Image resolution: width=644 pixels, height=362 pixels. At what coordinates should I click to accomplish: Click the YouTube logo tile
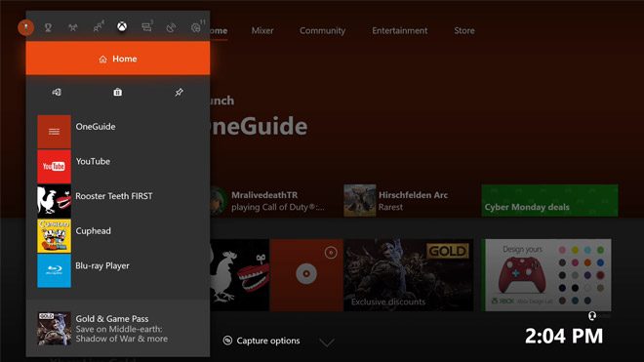coord(55,167)
